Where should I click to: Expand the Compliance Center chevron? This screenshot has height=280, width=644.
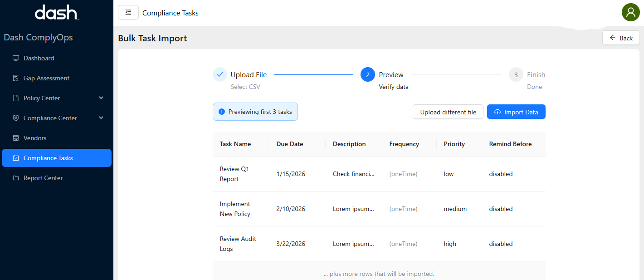pos(101,118)
